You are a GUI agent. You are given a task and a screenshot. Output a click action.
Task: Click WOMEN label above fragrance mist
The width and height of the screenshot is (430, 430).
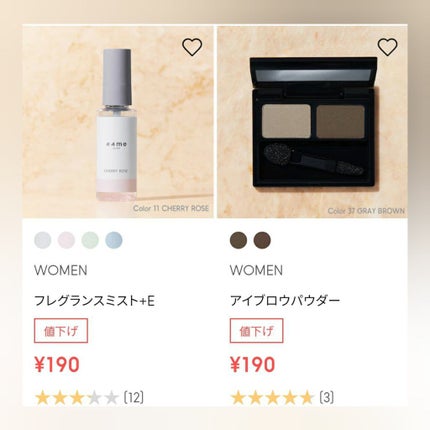tap(61, 270)
